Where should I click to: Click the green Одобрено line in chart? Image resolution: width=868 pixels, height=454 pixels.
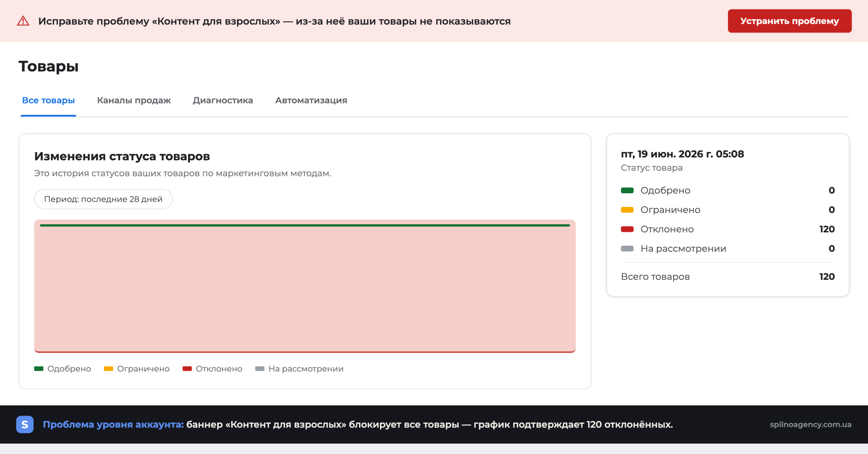pos(305,225)
